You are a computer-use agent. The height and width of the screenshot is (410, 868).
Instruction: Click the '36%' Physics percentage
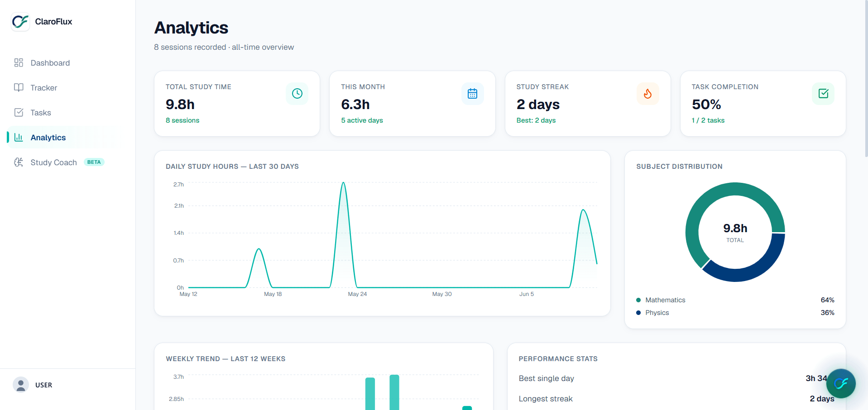tap(827, 313)
